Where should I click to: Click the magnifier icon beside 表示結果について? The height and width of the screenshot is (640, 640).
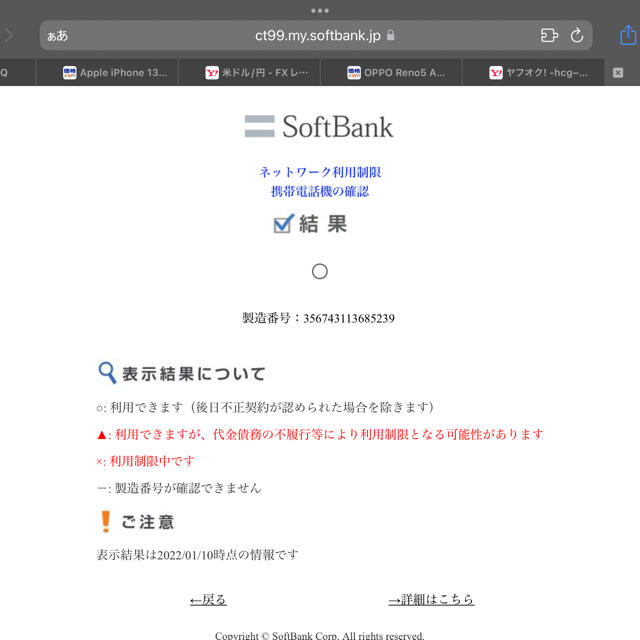pos(107,372)
